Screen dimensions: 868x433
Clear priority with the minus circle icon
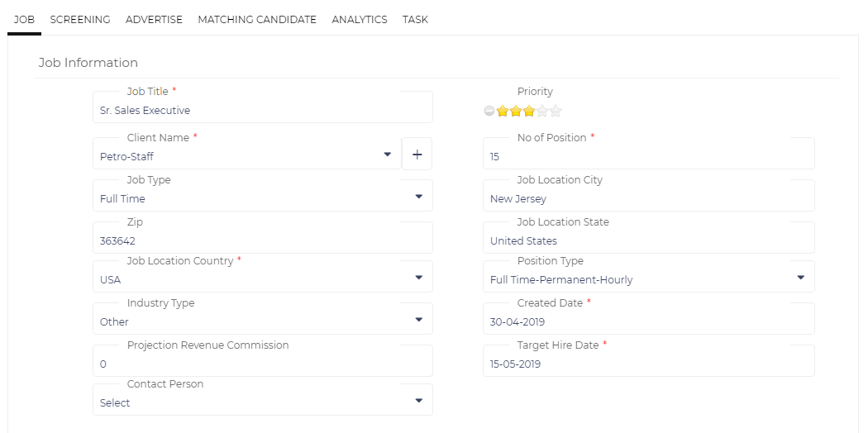(x=489, y=112)
